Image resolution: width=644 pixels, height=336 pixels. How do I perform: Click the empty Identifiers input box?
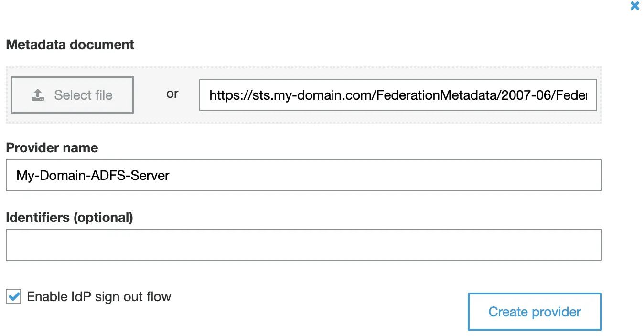pyautogui.click(x=304, y=244)
